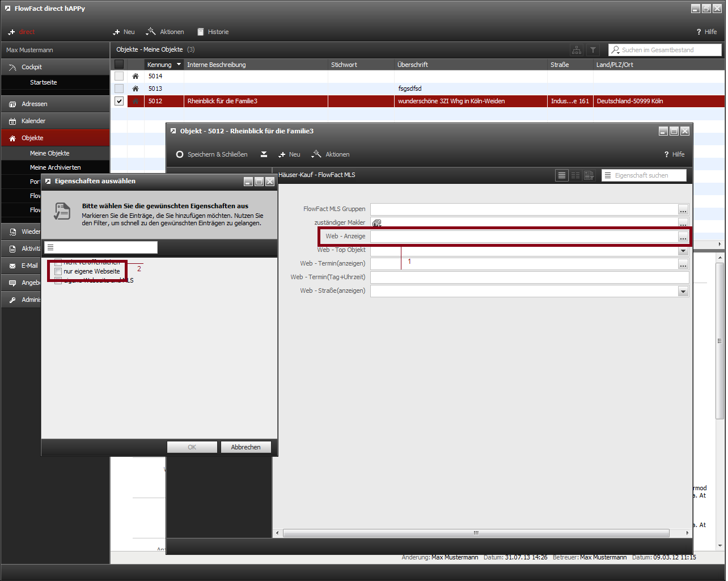Screen dimensions: 728x581
Task: Select the cell 'wunderschöne 3ZI Whg in Köln-Weiden'
Action: [472, 101]
